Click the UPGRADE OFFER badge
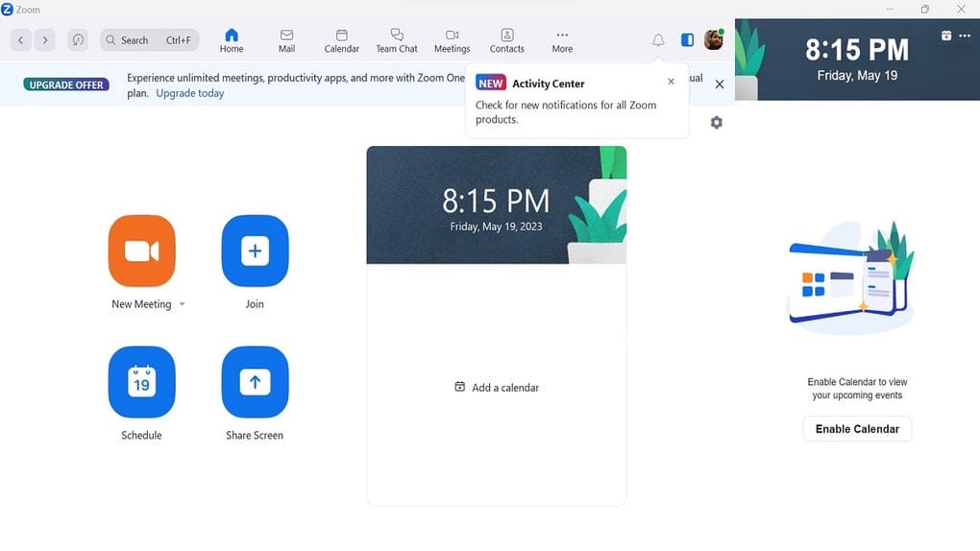 tap(66, 84)
